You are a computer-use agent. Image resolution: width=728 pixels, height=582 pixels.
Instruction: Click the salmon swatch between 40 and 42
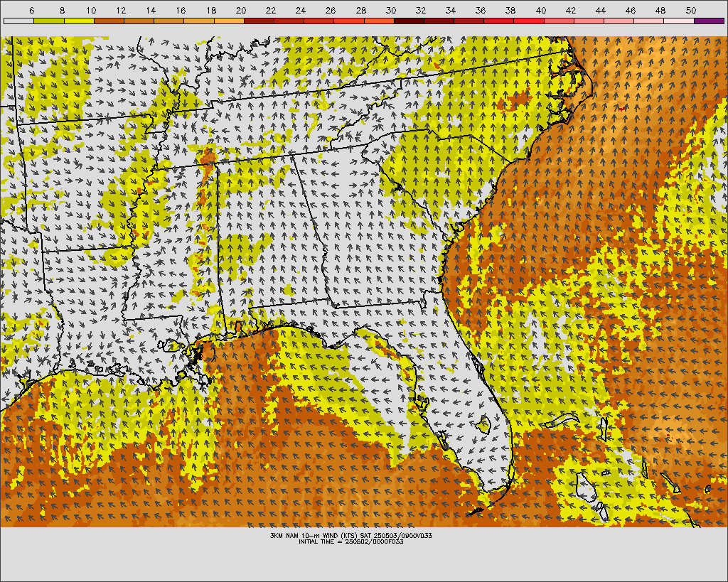[559, 21]
